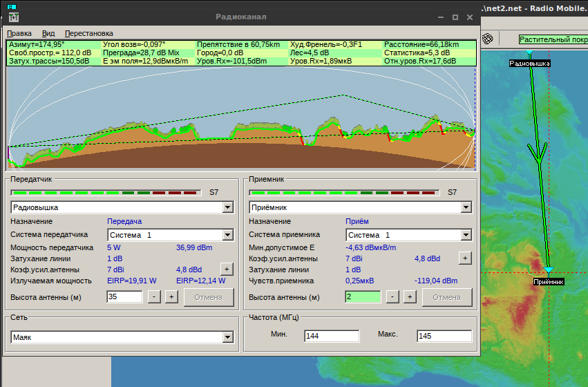Close the Радиоканал window
This screenshot has width=588, height=387.
tap(469, 17)
